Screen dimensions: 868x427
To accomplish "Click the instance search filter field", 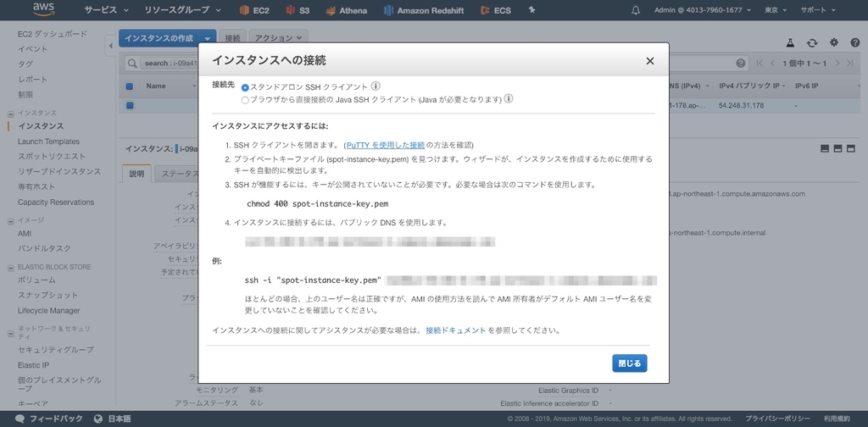I will 437,63.
